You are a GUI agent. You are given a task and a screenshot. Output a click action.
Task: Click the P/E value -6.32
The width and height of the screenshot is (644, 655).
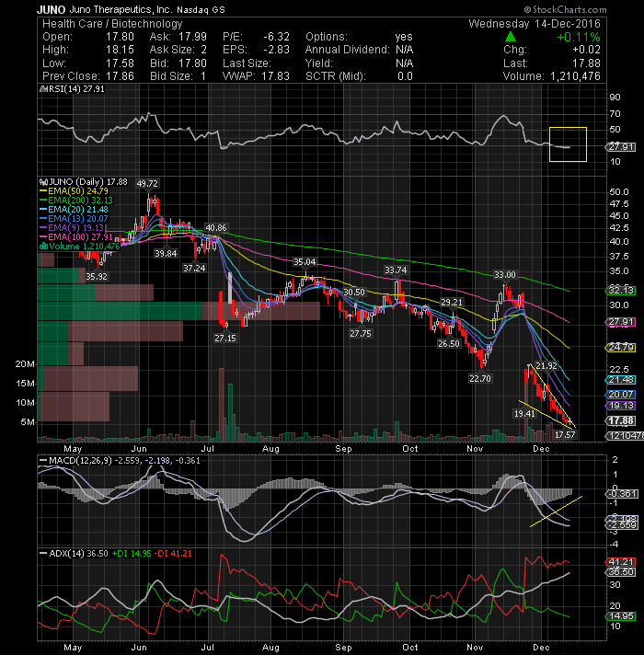(x=277, y=37)
